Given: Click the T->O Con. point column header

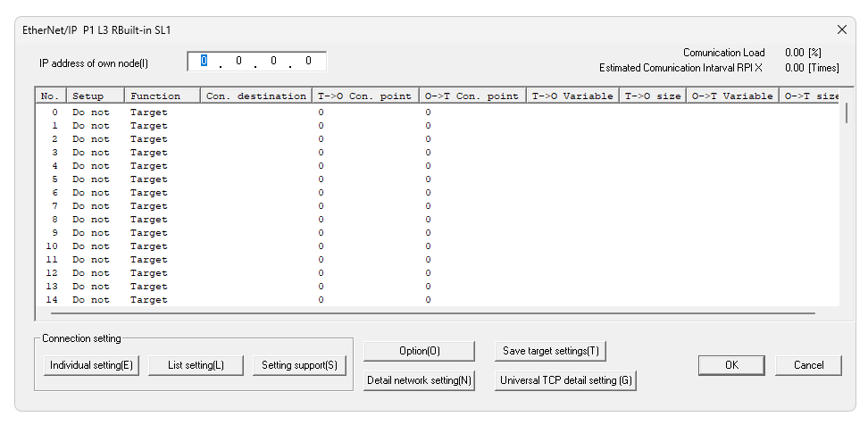Looking at the screenshot, I should 365,96.
